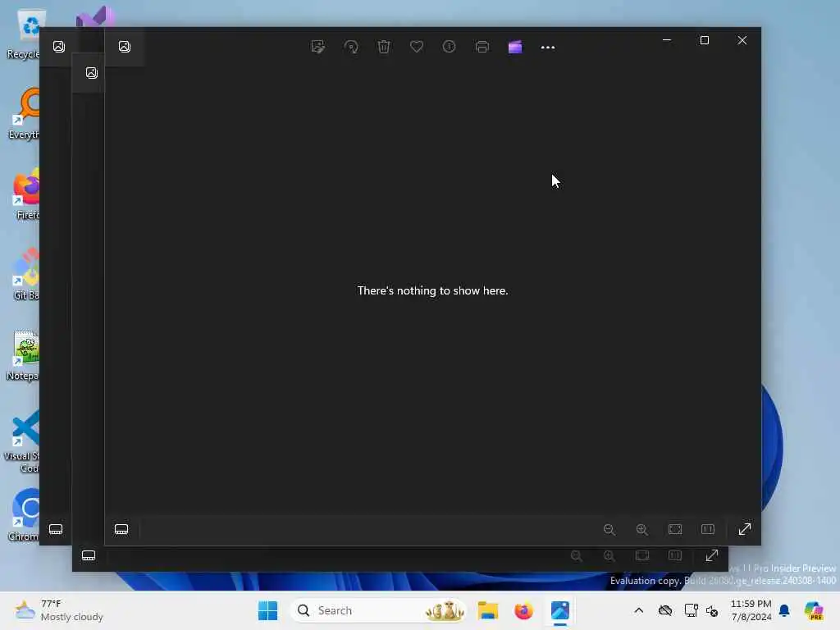Close the front Photos window

click(742, 40)
